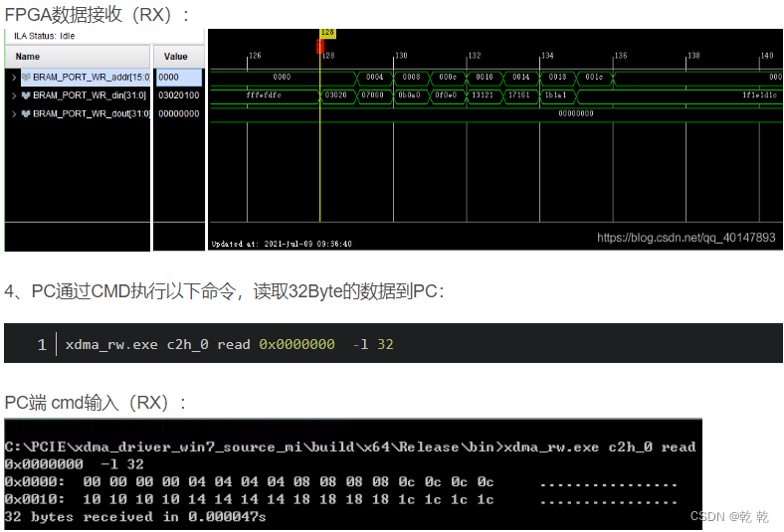Click the Updated at timestamp text
This screenshot has height=532, width=784.
coord(282,244)
